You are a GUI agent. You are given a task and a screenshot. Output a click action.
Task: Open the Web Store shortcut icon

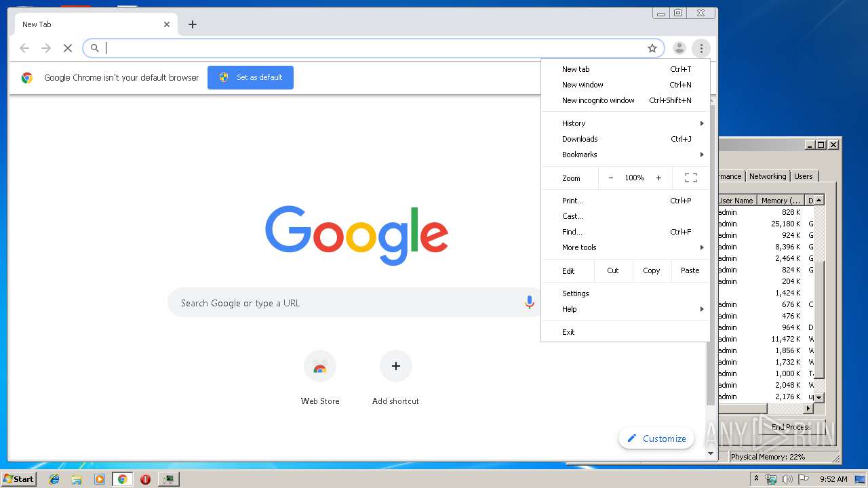point(320,367)
